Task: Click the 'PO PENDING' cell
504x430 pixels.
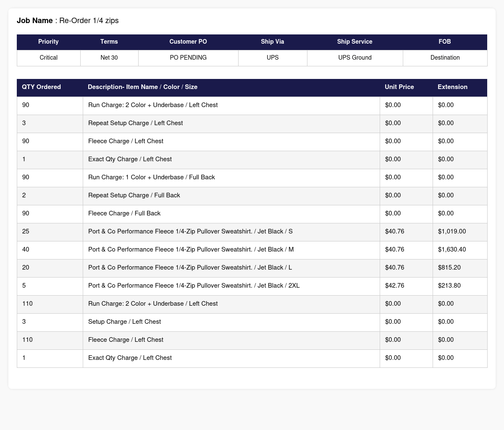Action: coord(188,58)
